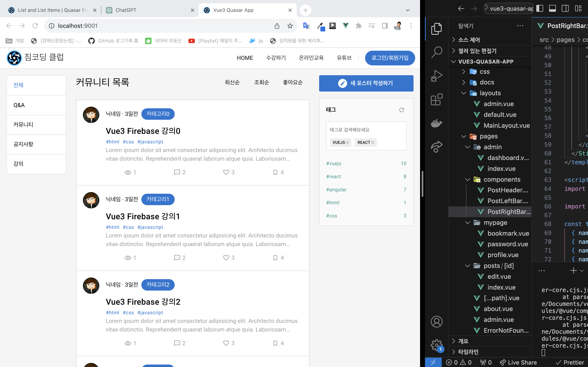This screenshot has height=367, width=588.
Task: Click the Chrome profile avatar
Action: [x=398, y=26]
